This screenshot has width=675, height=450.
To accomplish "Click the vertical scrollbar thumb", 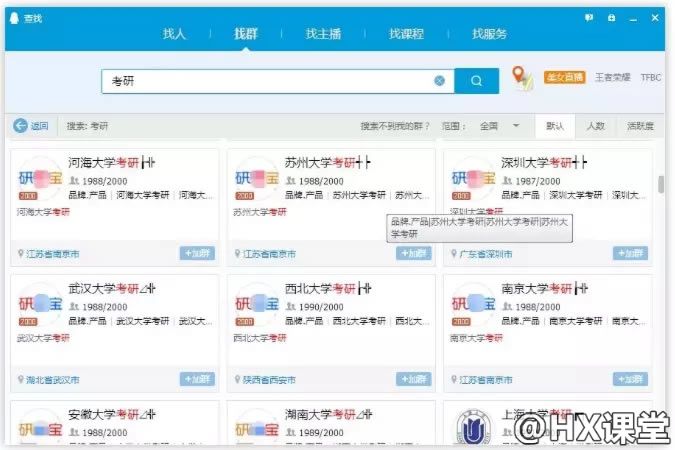I will click(x=661, y=184).
